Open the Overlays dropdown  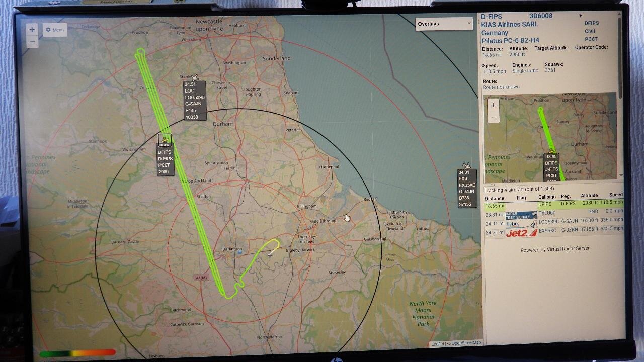click(x=444, y=24)
